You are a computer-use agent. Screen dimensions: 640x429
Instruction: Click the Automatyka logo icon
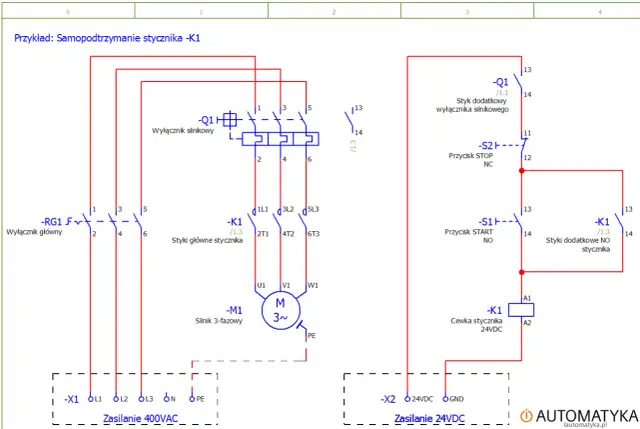pyautogui.click(x=526, y=414)
